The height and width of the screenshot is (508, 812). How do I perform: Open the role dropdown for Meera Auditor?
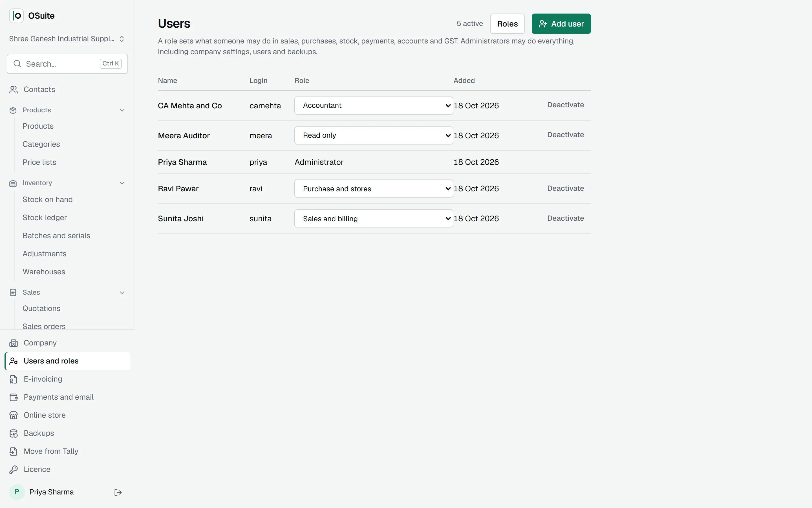tap(374, 135)
